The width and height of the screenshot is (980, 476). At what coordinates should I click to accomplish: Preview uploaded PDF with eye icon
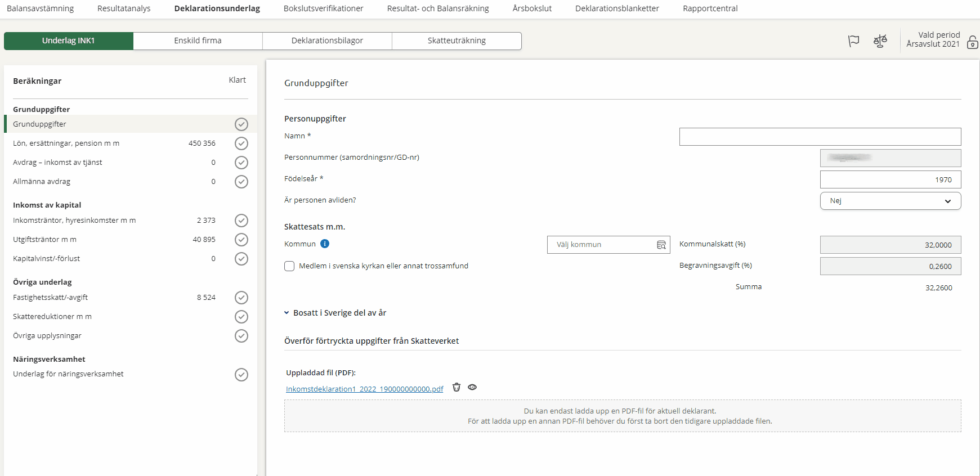(472, 387)
